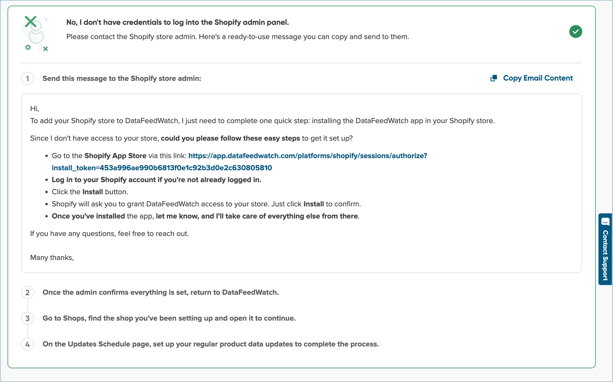
Task: Click step 4 'On the Updates Schedule page' text
Action: (x=211, y=344)
